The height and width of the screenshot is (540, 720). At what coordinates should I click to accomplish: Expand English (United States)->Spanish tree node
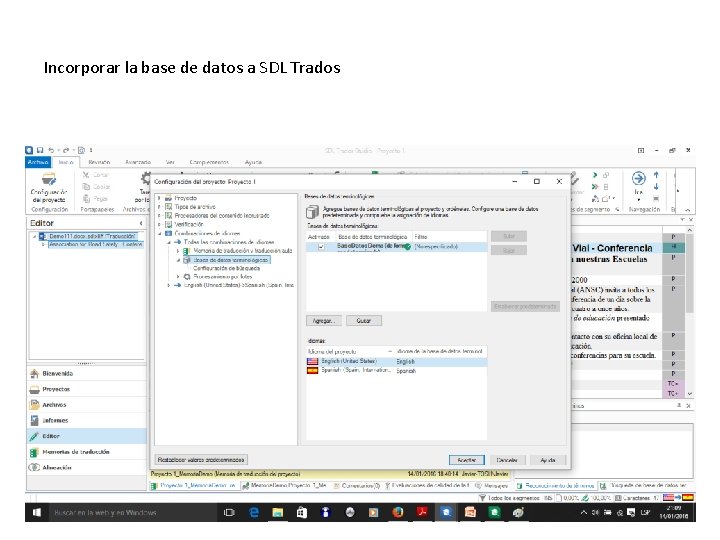pyautogui.click(x=169, y=285)
